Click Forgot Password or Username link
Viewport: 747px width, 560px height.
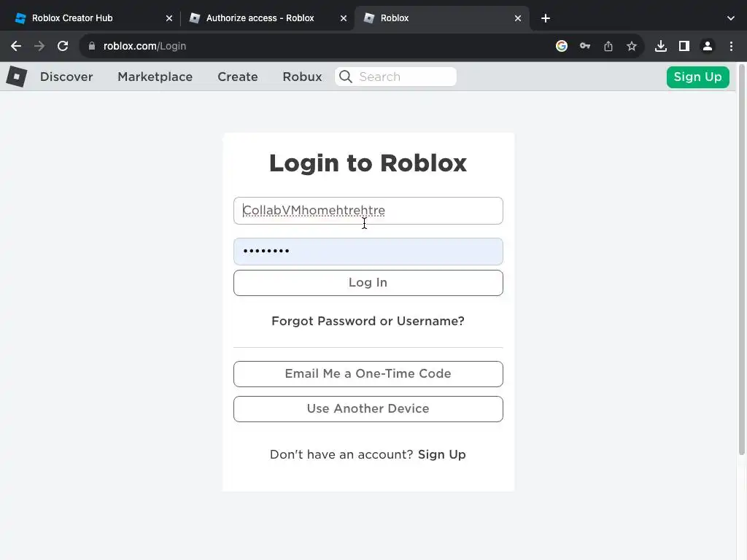pos(368,321)
